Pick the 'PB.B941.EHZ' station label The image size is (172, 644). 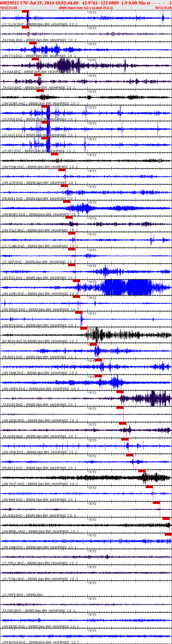pos(13,199)
